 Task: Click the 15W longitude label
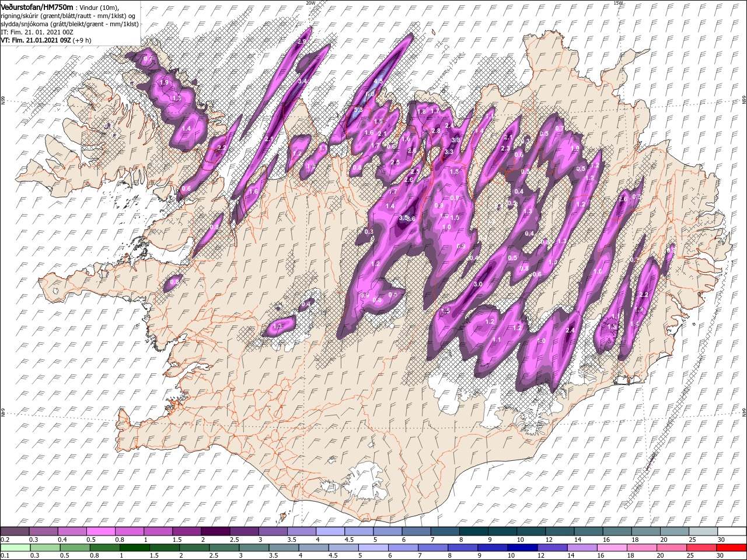point(618,3)
